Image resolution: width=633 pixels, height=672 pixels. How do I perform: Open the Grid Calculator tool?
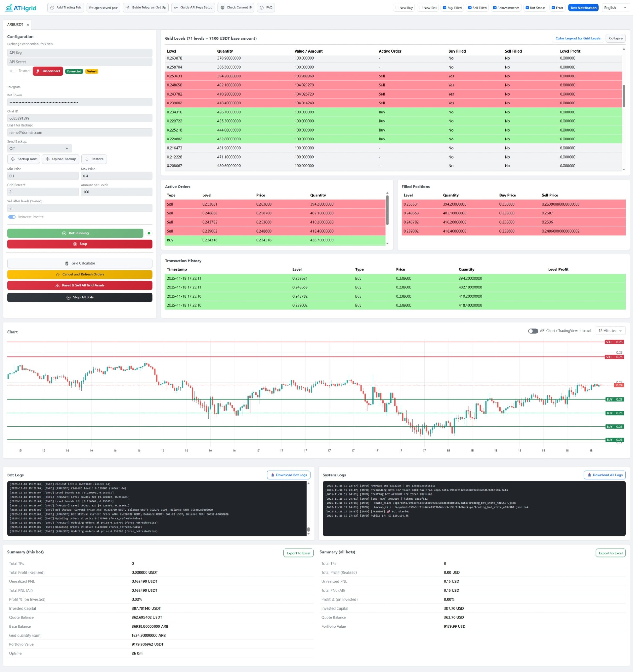[x=80, y=263]
